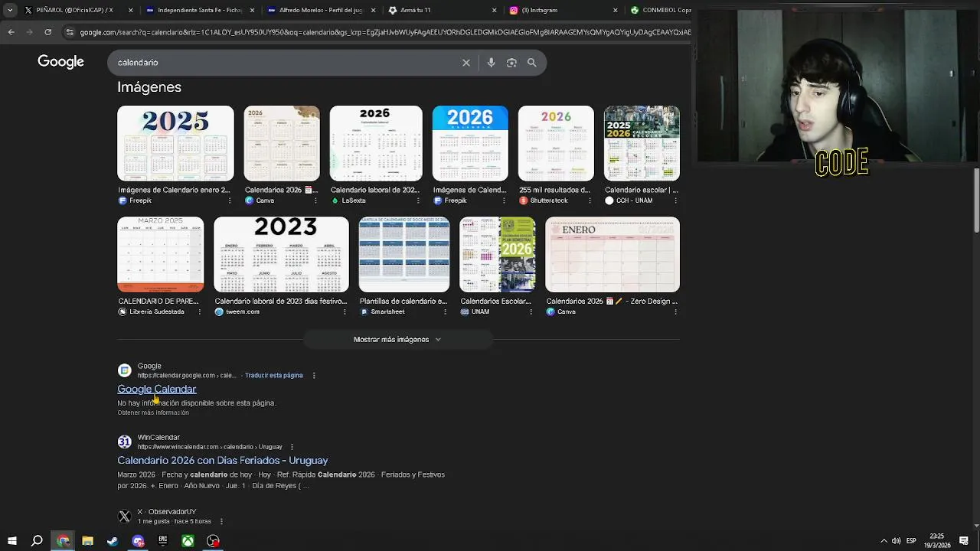Open the tab search dropdown arrow
Image resolution: width=980 pixels, height=551 pixels.
[x=10, y=10]
